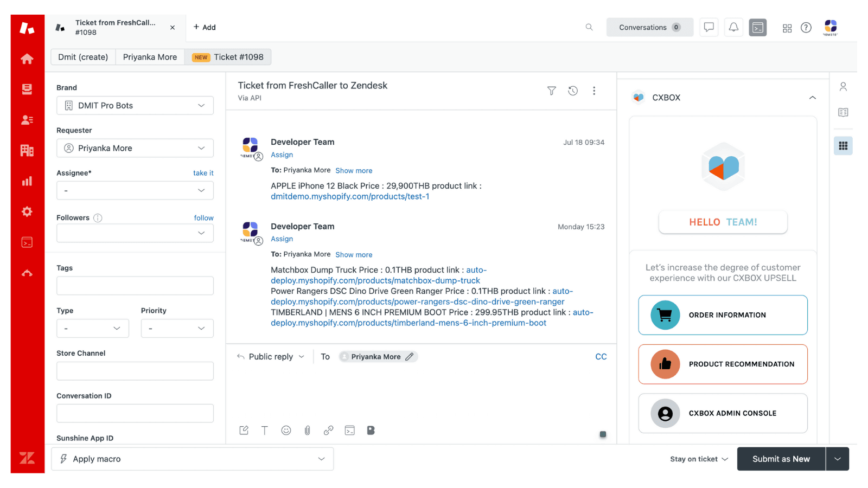This screenshot has width=868, height=488.
Task: Open the ticket events history clock icon
Action: pos(573,91)
